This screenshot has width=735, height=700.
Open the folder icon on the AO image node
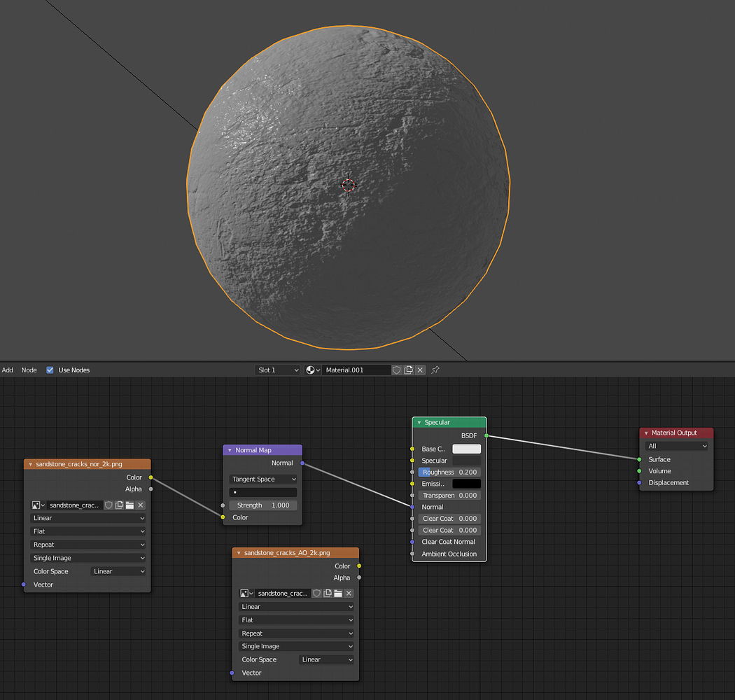point(339,593)
